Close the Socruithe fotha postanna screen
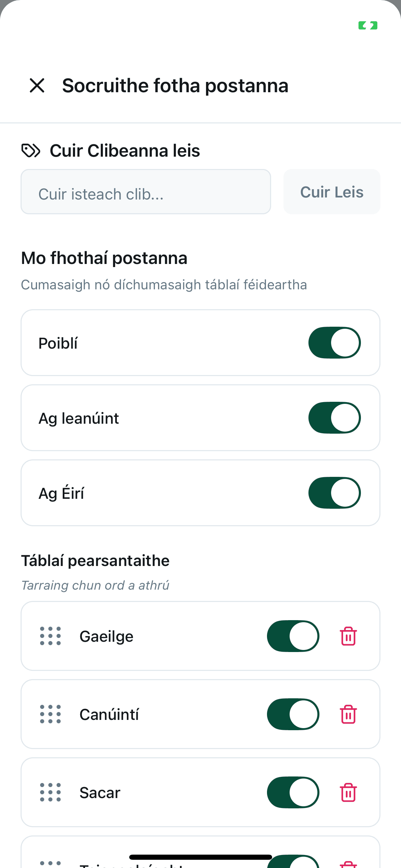This screenshot has width=401, height=868. coord(37,85)
